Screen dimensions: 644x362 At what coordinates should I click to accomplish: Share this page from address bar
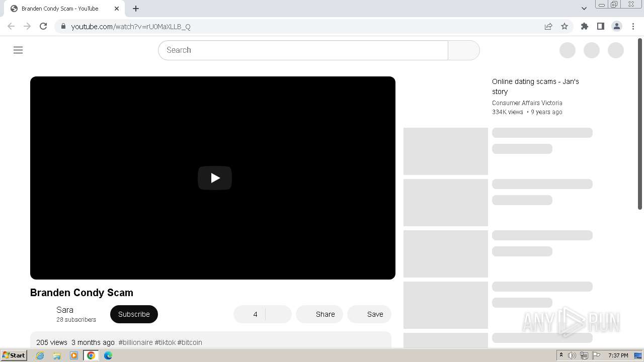(x=548, y=26)
